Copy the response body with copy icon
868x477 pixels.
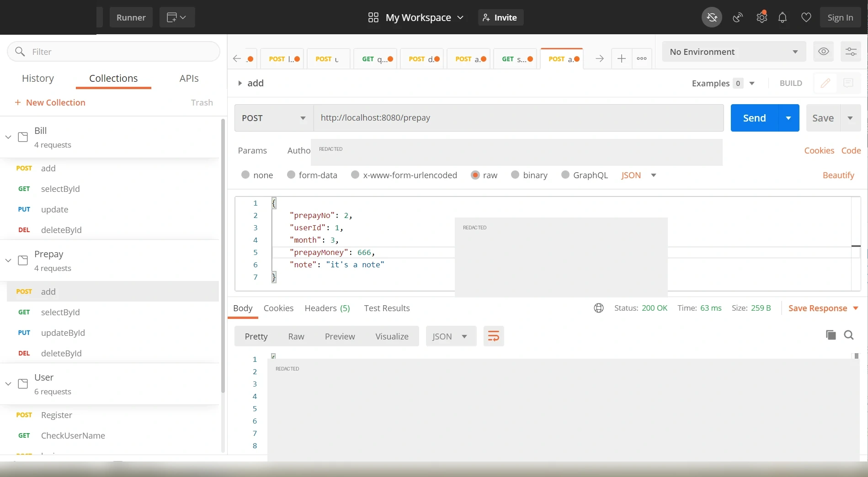click(x=831, y=335)
